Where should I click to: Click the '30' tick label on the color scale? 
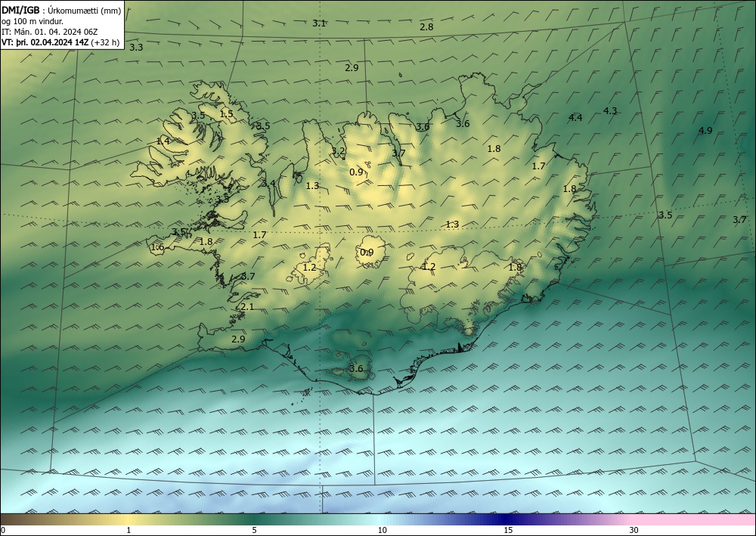634,530
